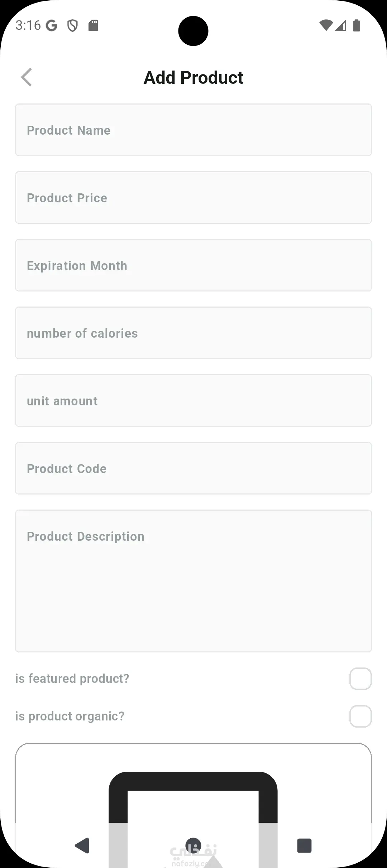Tap the Android back navigation button
The height and width of the screenshot is (868, 387).
82,845
